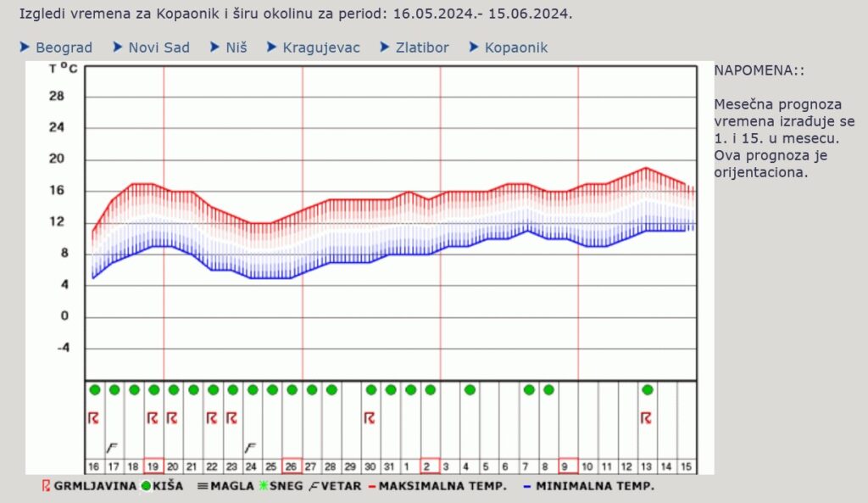Viewport: 868px width, 503px height.
Task: Open the Beograd forecast link
Action: 64,48
